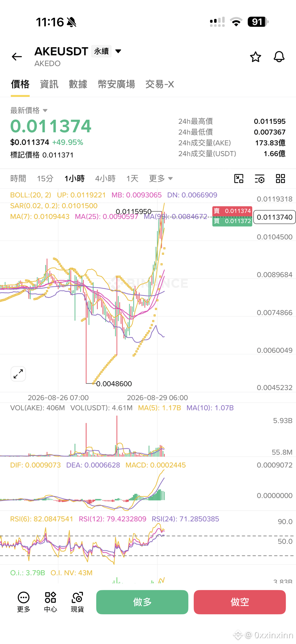
Task: Tap the 永續 perpetual label
Action: pos(102,52)
